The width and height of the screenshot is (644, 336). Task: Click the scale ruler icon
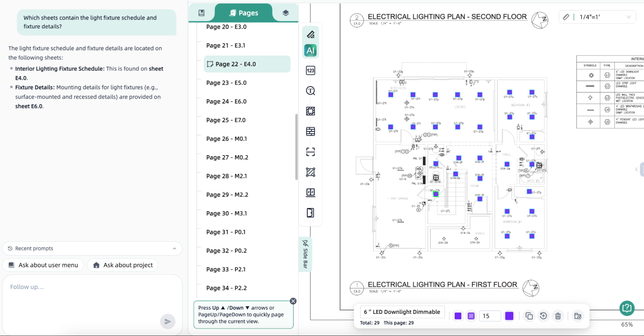click(x=566, y=17)
